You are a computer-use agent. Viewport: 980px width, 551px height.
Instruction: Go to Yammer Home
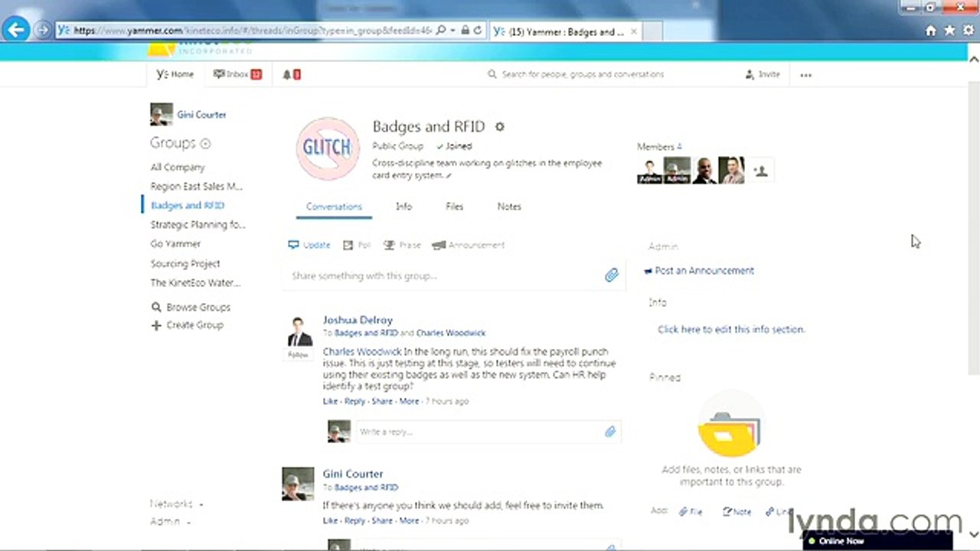175,74
